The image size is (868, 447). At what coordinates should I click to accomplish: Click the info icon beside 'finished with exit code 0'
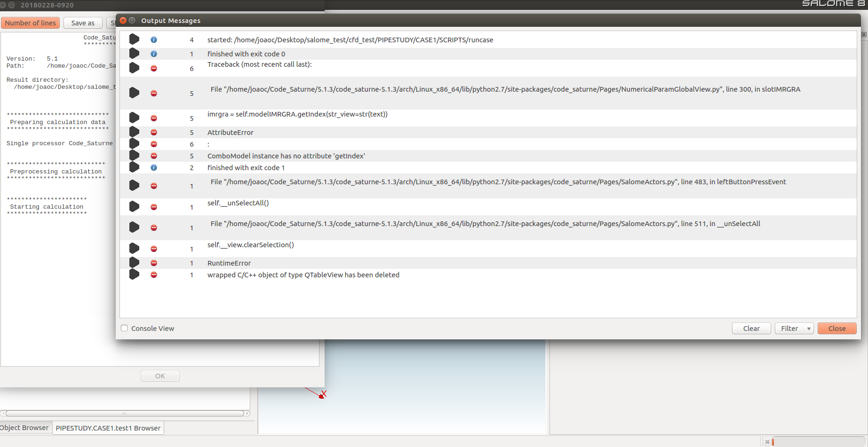[154, 54]
